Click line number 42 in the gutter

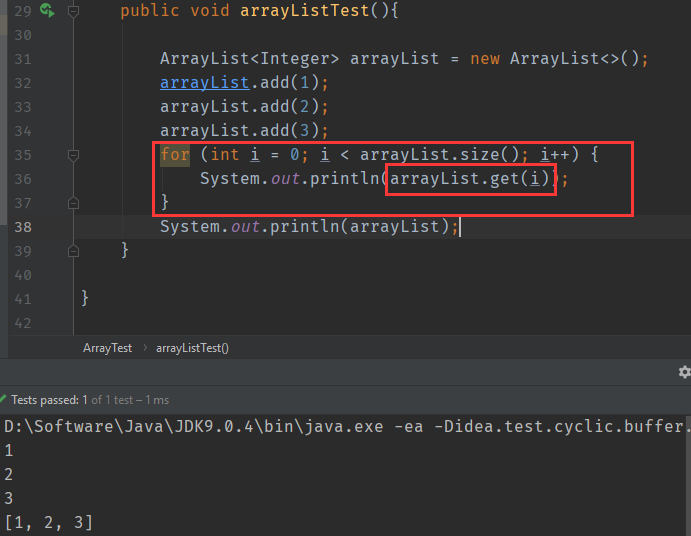(23, 323)
